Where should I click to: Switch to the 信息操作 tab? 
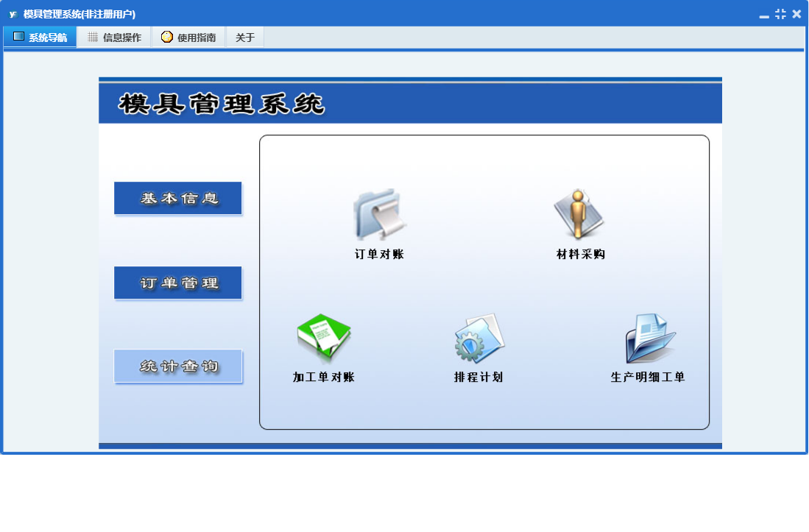(115, 37)
